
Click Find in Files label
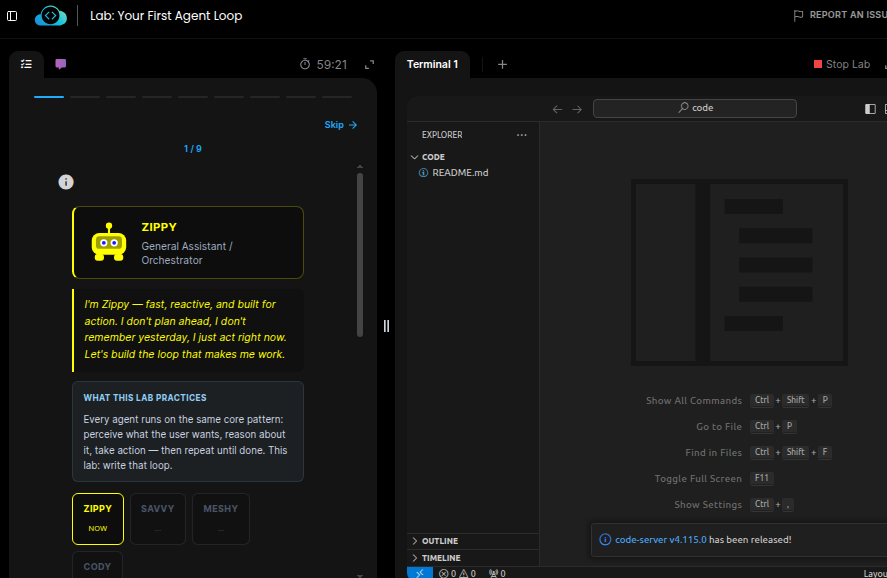(713, 452)
